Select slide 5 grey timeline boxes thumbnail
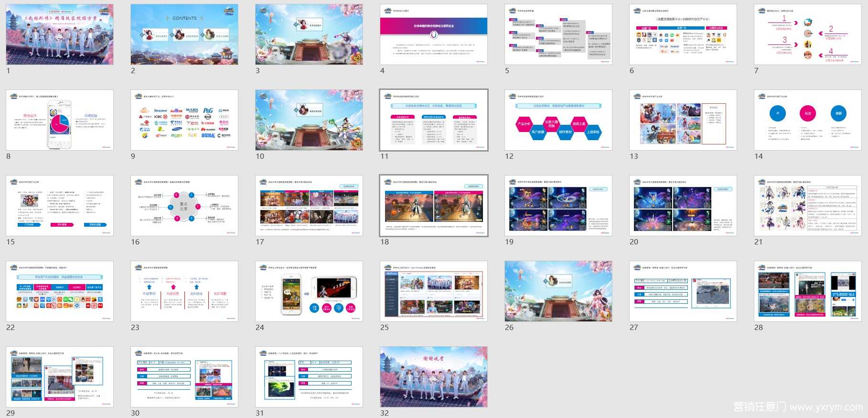This screenshot has height=418, width=868. tap(558, 34)
